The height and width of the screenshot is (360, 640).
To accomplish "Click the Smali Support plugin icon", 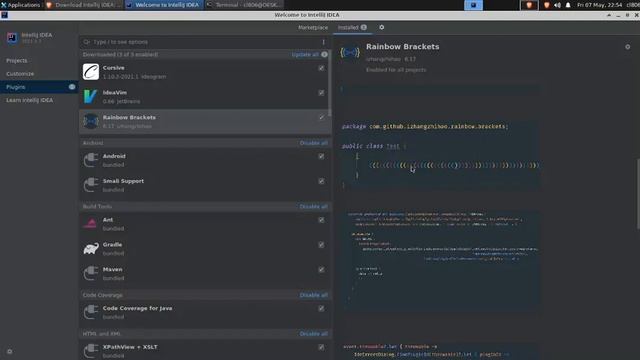I will (x=91, y=185).
